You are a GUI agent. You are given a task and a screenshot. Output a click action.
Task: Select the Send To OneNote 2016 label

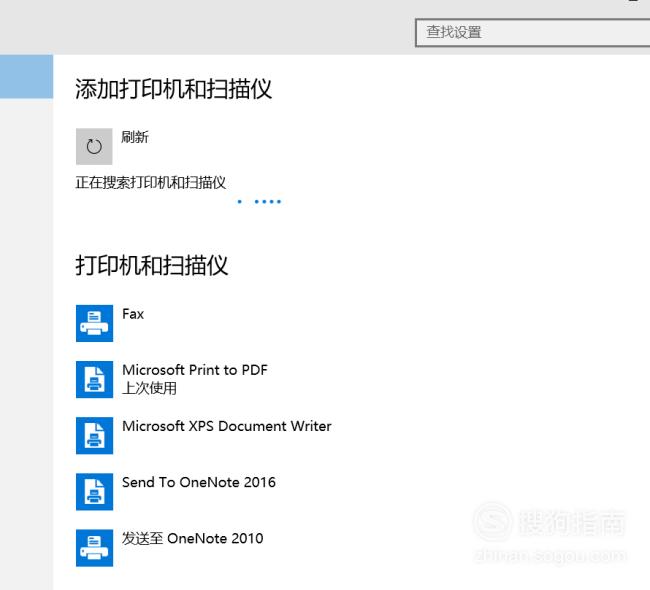tap(199, 482)
